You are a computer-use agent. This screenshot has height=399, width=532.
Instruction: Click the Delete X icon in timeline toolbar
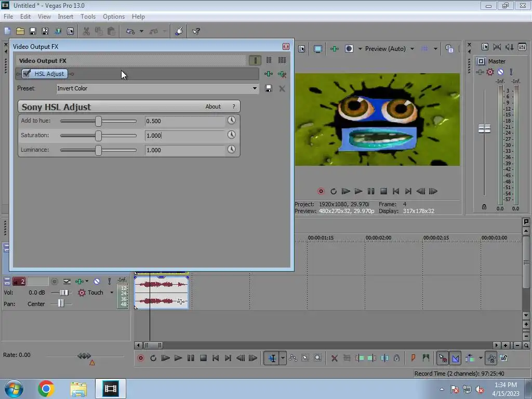pyautogui.click(x=334, y=358)
